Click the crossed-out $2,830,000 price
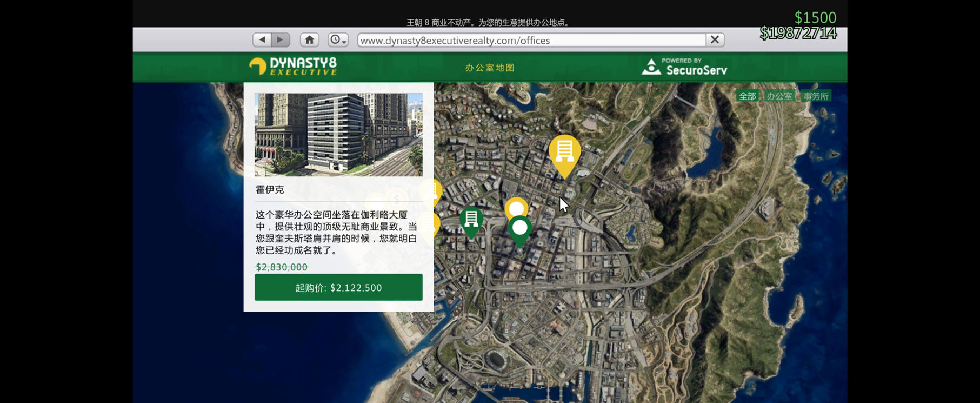 (282, 267)
